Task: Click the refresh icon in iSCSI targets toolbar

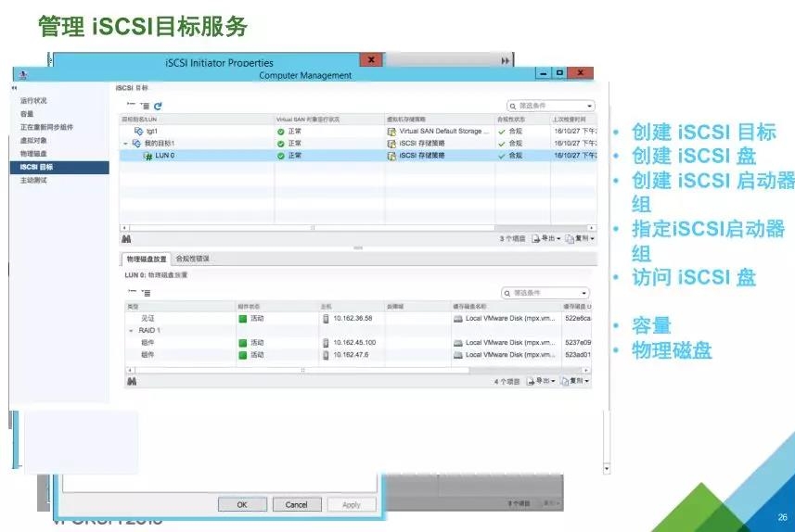Action: (158, 107)
